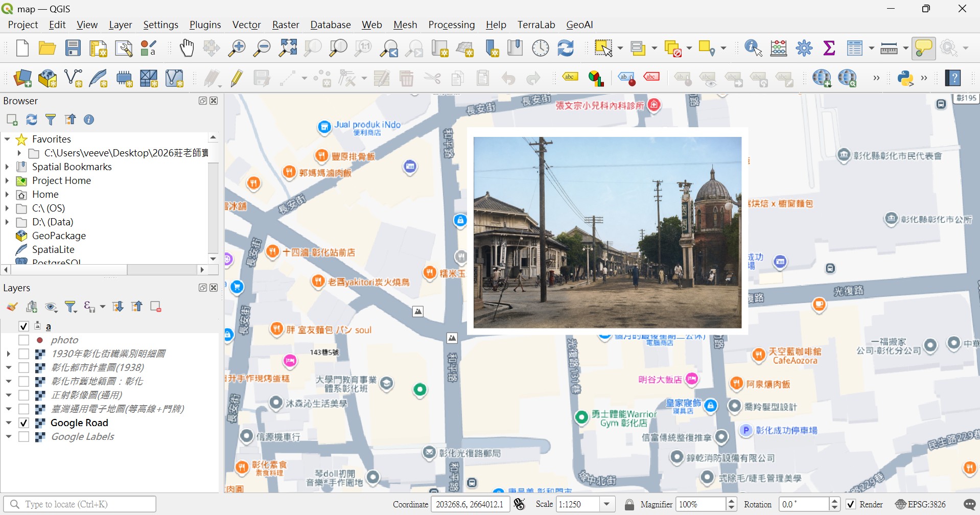The height and width of the screenshot is (515, 980).
Task: Create a new GeoPackage layer
Action: click(48, 78)
